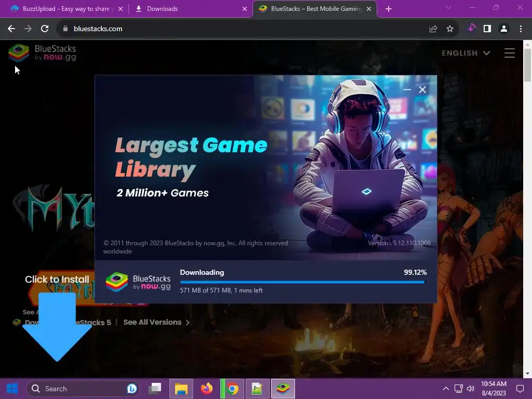Switch to the Downloads tab
Image resolution: width=532 pixels, height=399 pixels.
tap(191, 9)
